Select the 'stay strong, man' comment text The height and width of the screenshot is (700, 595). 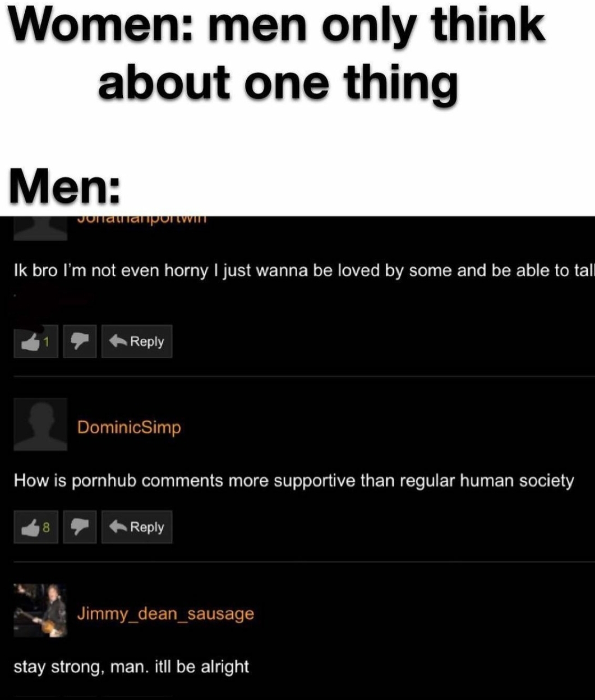click(x=131, y=667)
